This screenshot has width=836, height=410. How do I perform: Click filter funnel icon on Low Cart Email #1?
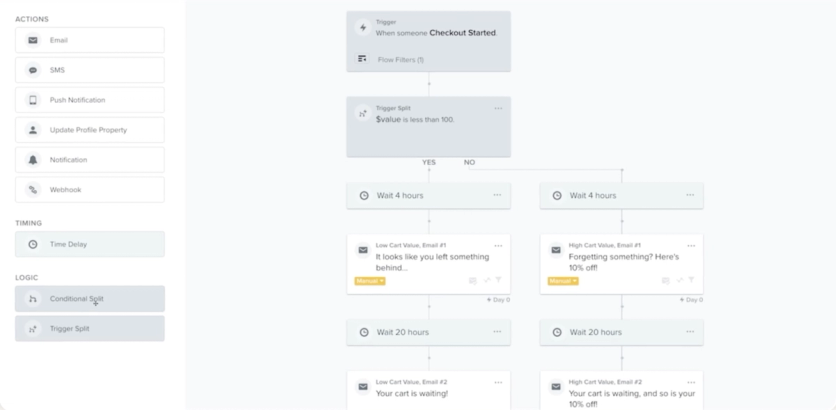pos(499,280)
